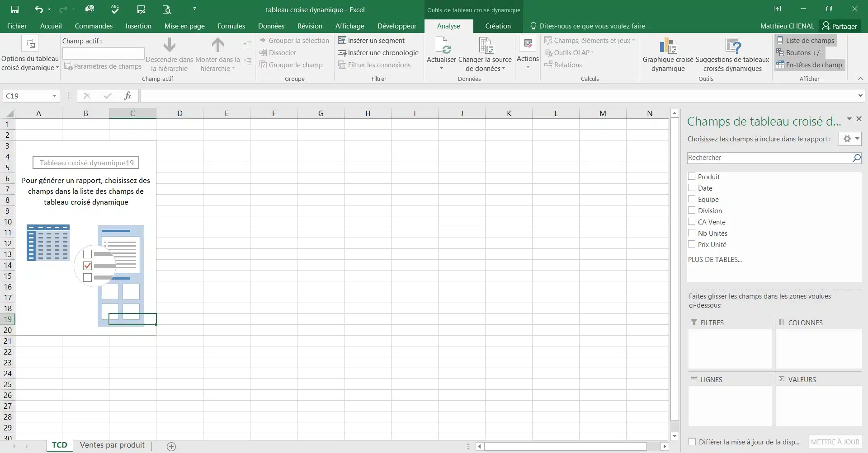Click the vertical scrollbar down arrow
The image size is (868, 453).
coord(675,436)
